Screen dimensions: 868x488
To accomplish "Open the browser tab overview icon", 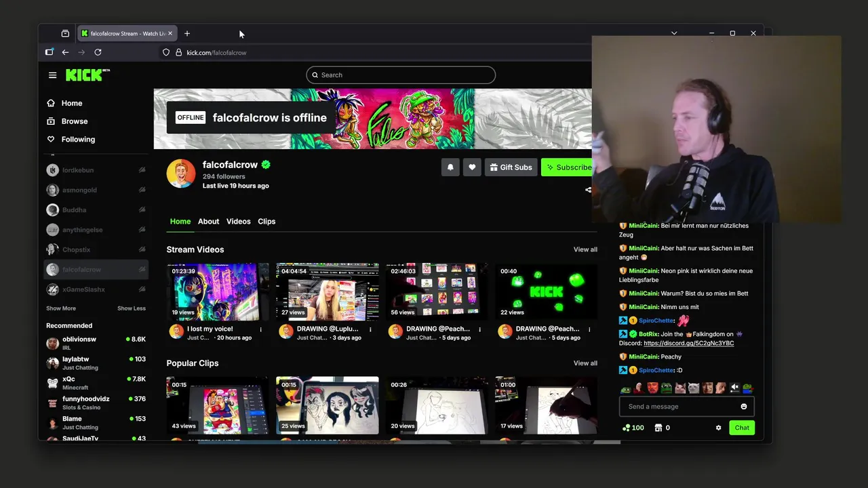I will click(x=65, y=33).
